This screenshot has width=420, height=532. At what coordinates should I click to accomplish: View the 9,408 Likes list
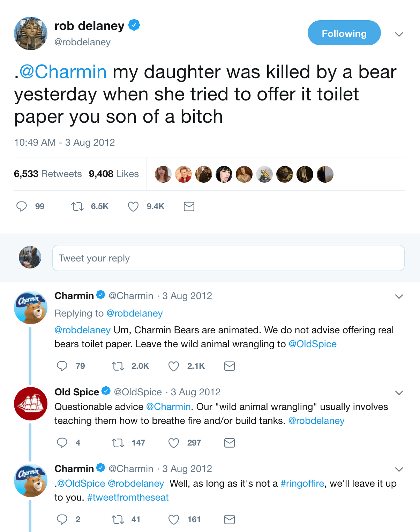(114, 174)
